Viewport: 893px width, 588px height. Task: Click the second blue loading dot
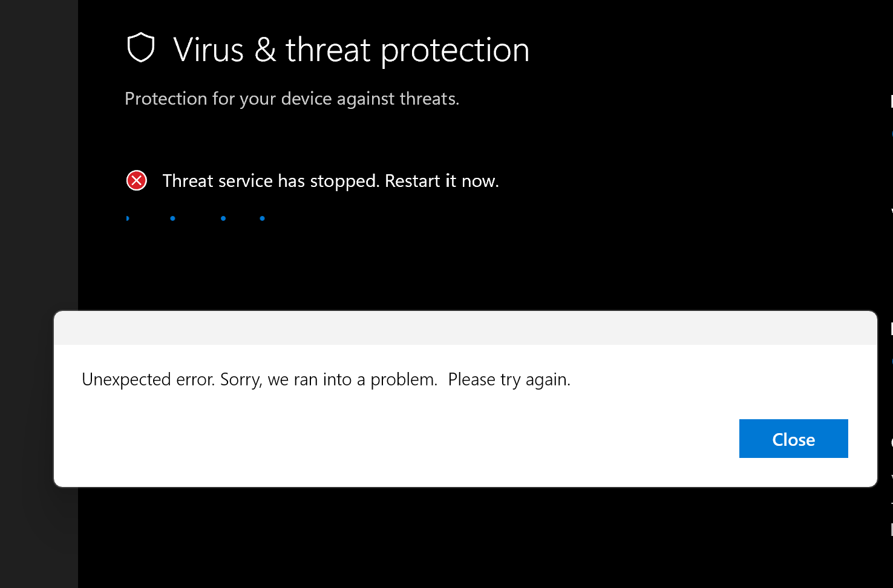tap(173, 218)
